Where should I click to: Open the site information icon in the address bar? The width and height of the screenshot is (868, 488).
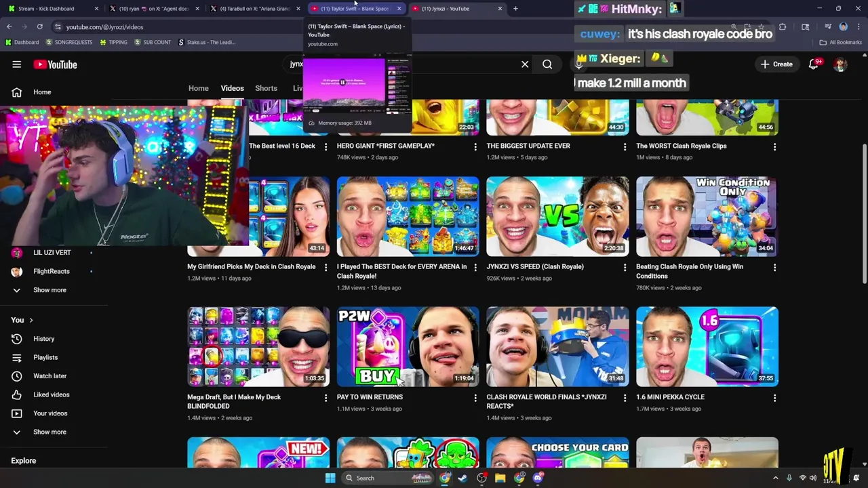pos(58,26)
